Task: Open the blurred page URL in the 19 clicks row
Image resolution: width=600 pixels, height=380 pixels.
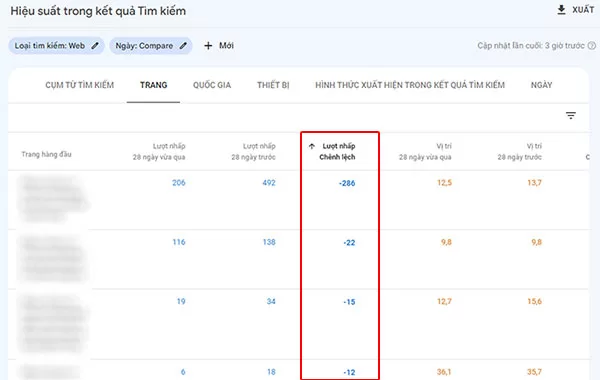Action: click(x=53, y=324)
